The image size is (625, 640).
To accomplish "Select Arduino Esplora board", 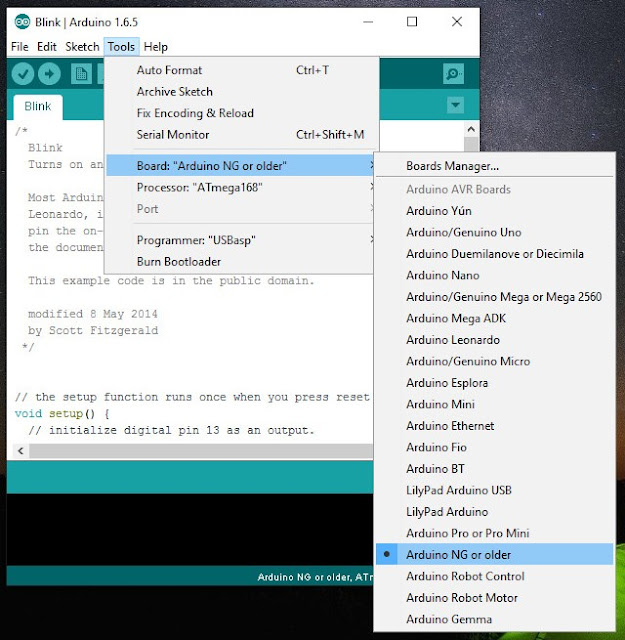I will [x=494, y=383].
